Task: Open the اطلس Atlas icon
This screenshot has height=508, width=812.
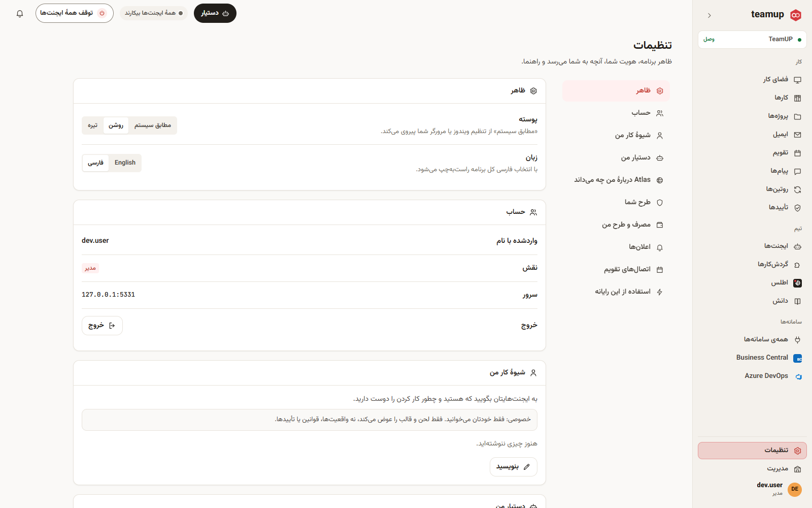Action: tap(797, 283)
